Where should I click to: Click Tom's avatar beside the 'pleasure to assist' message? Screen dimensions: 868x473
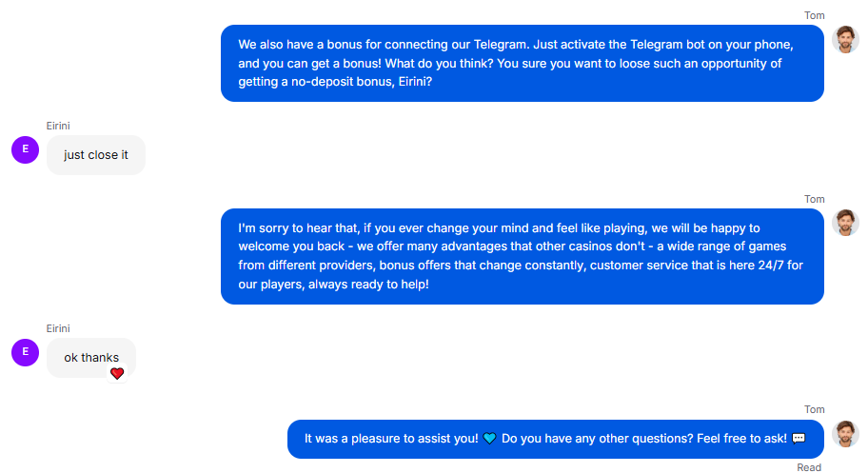coord(845,434)
